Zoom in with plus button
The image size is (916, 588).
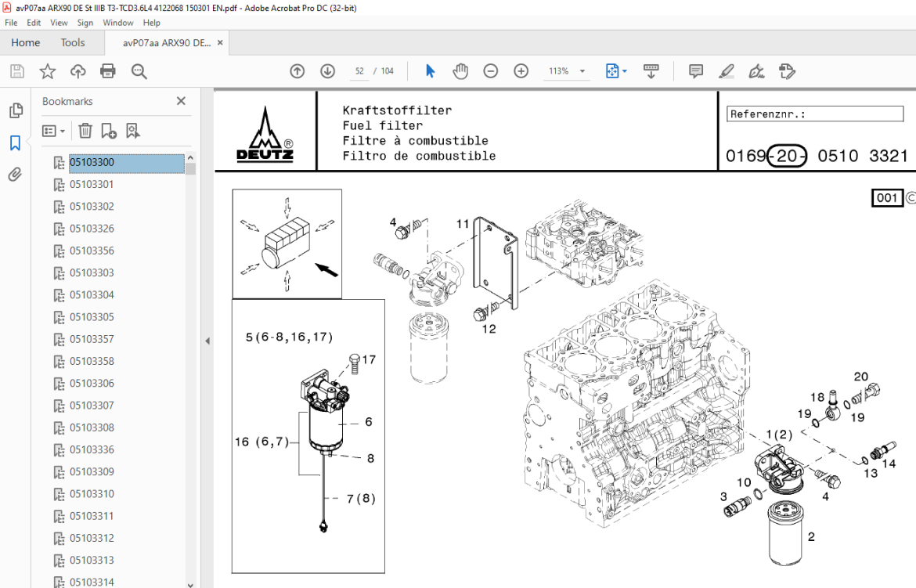coord(521,71)
